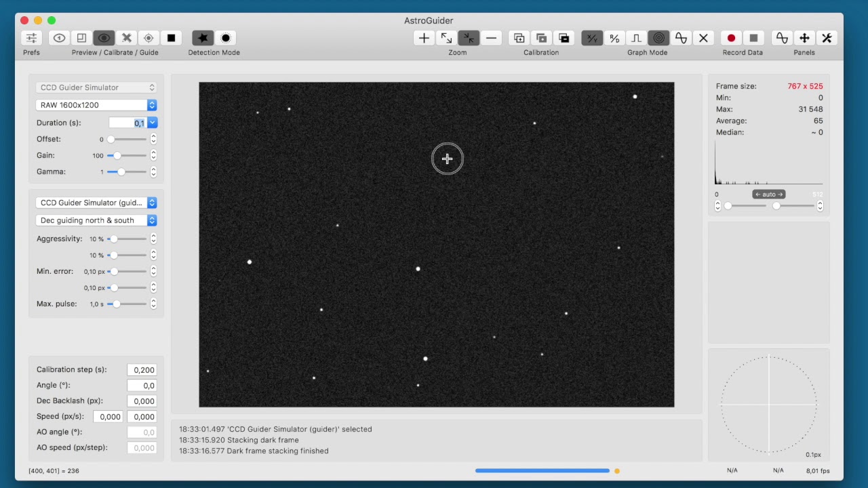Open the top CCD Guider Simulator camera dropdown
868x488 pixels.
point(96,87)
